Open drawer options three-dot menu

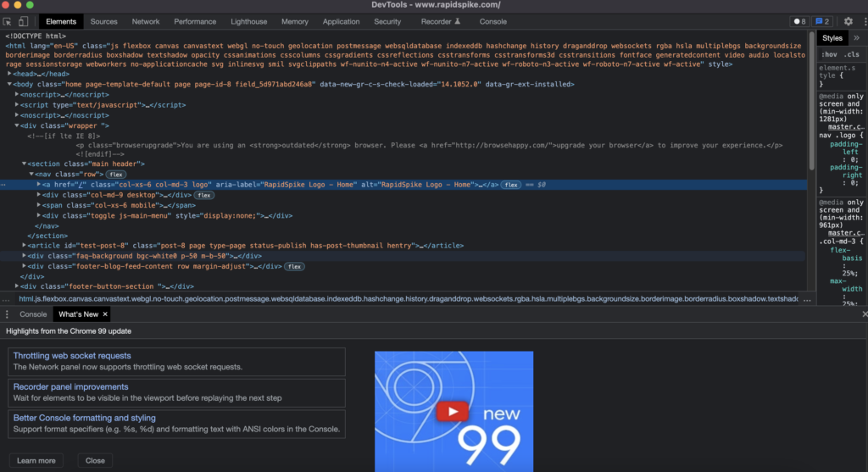(x=7, y=314)
